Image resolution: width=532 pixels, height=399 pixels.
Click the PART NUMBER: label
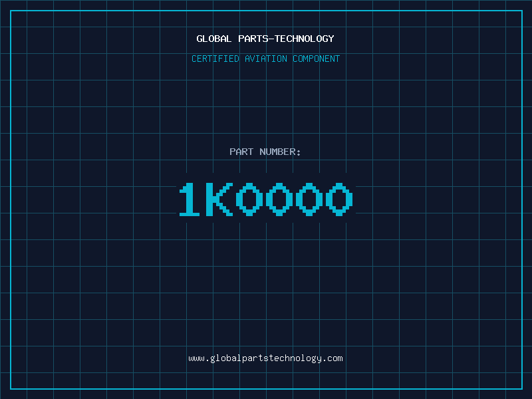pos(265,152)
